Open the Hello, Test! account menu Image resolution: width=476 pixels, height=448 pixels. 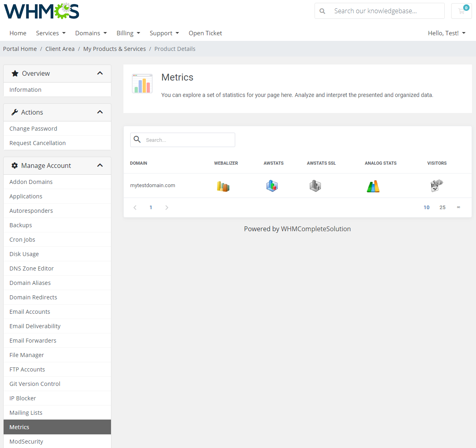[x=446, y=33]
